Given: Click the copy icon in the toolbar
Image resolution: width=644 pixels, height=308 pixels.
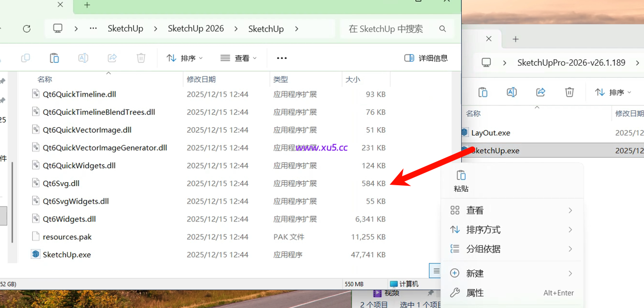Looking at the screenshot, I should (25, 58).
